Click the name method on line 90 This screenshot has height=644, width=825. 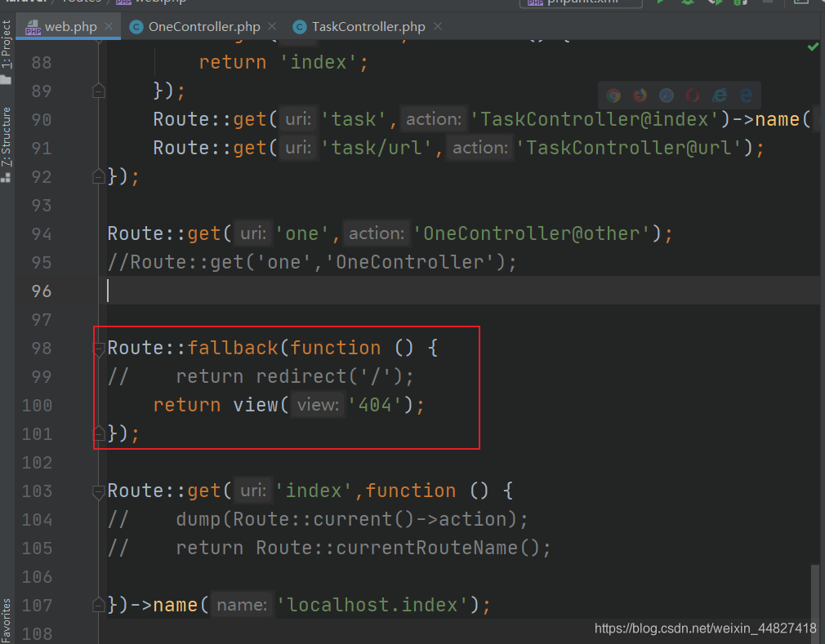coord(777,119)
